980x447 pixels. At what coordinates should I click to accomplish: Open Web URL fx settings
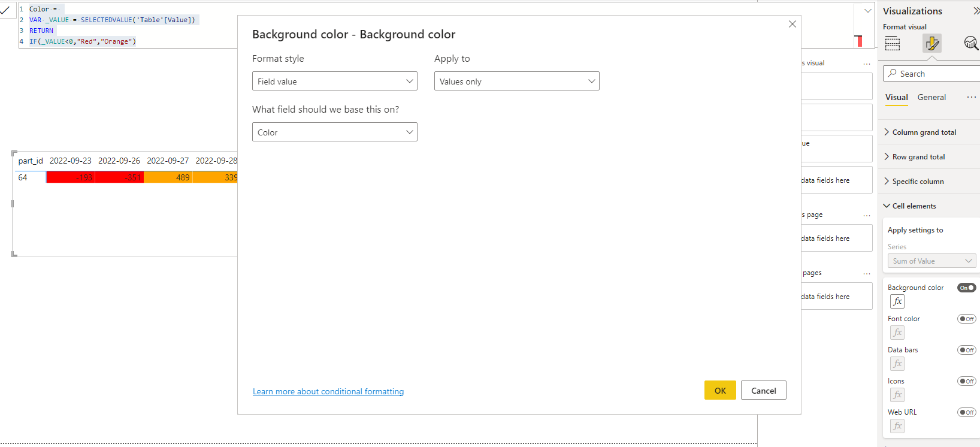[x=897, y=426]
